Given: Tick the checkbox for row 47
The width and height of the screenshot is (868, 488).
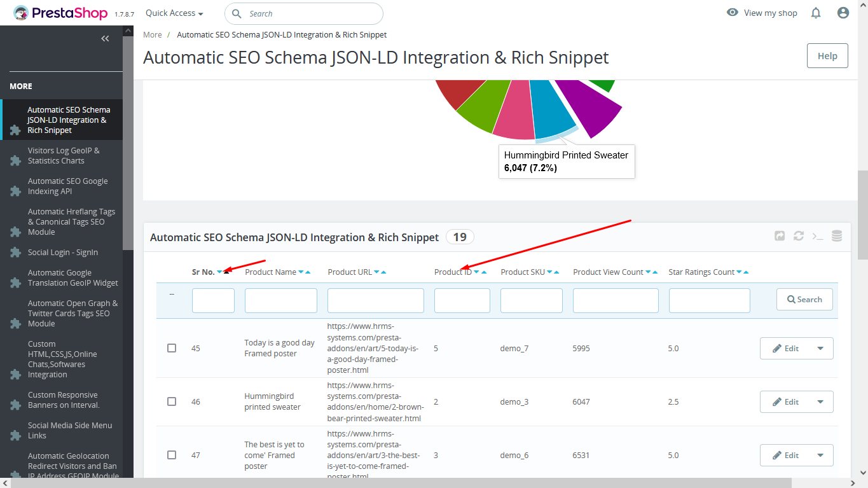Looking at the screenshot, I should pos(172,455).
